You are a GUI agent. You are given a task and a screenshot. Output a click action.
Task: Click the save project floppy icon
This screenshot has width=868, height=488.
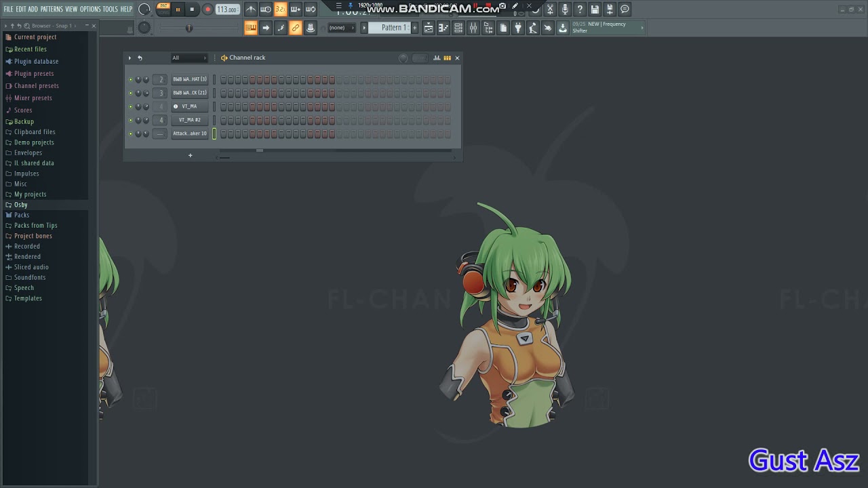point(595,9)
